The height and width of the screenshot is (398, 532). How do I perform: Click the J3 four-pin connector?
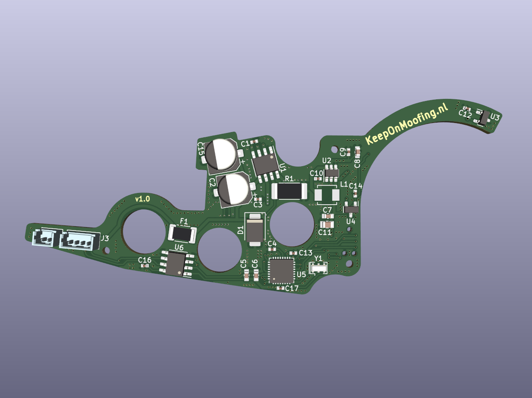[78, 239]
